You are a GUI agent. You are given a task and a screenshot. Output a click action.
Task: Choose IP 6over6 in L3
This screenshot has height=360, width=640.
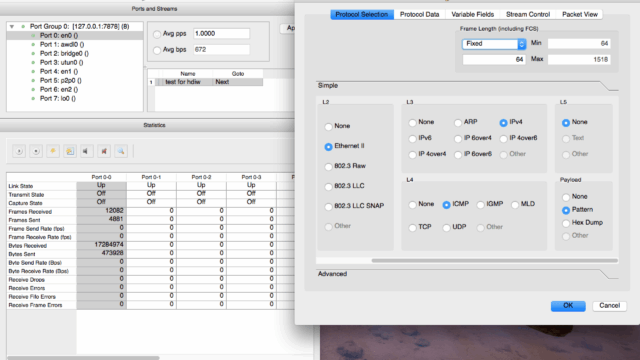click(458, 155)
